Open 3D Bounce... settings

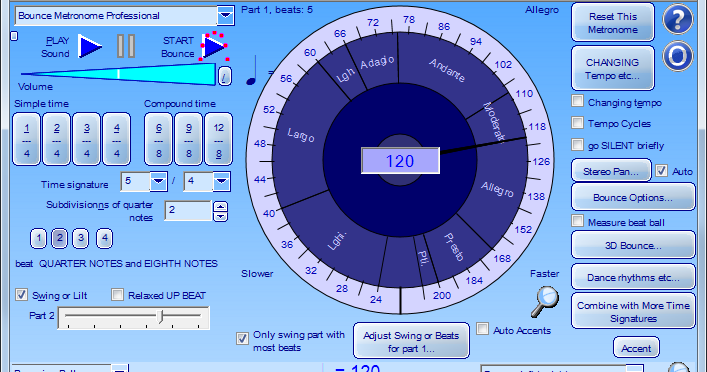point(633,245)
